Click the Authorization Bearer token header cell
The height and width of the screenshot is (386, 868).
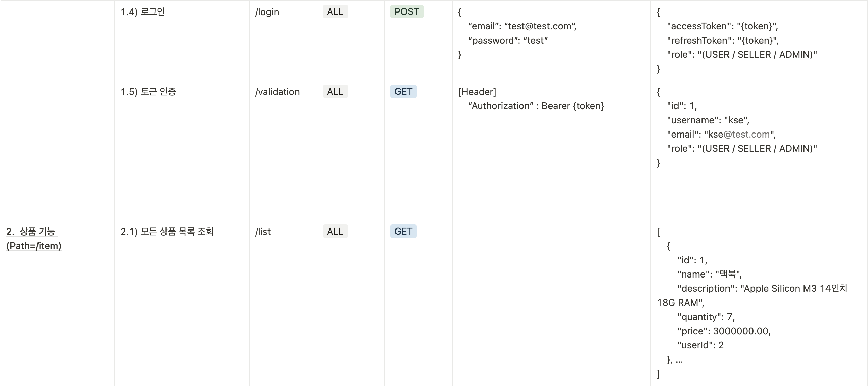click(x=536, y=106)
